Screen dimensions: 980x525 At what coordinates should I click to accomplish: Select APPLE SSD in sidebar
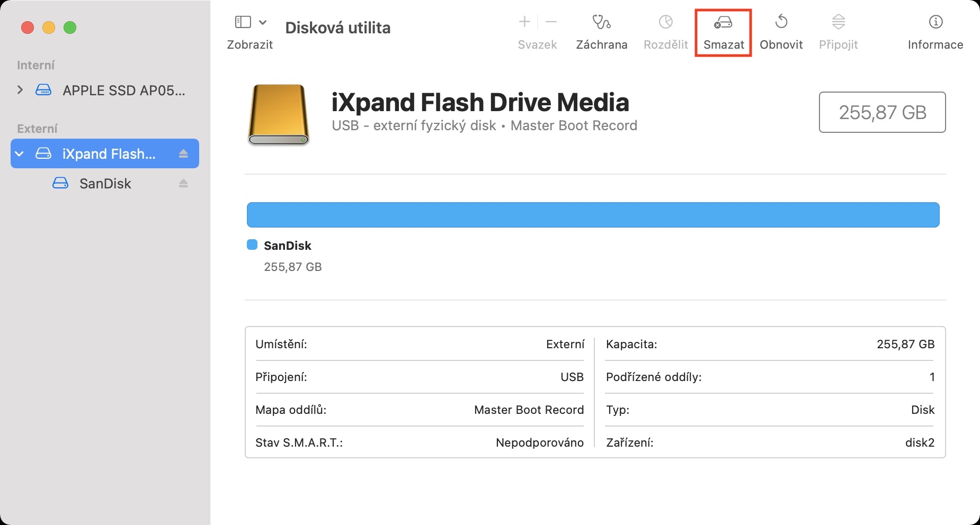point(123,90)
